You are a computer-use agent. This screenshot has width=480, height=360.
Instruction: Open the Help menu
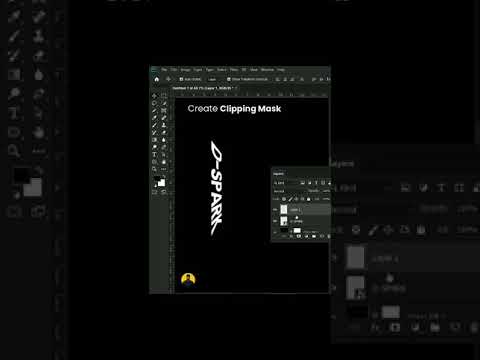[x=281, y=70]
